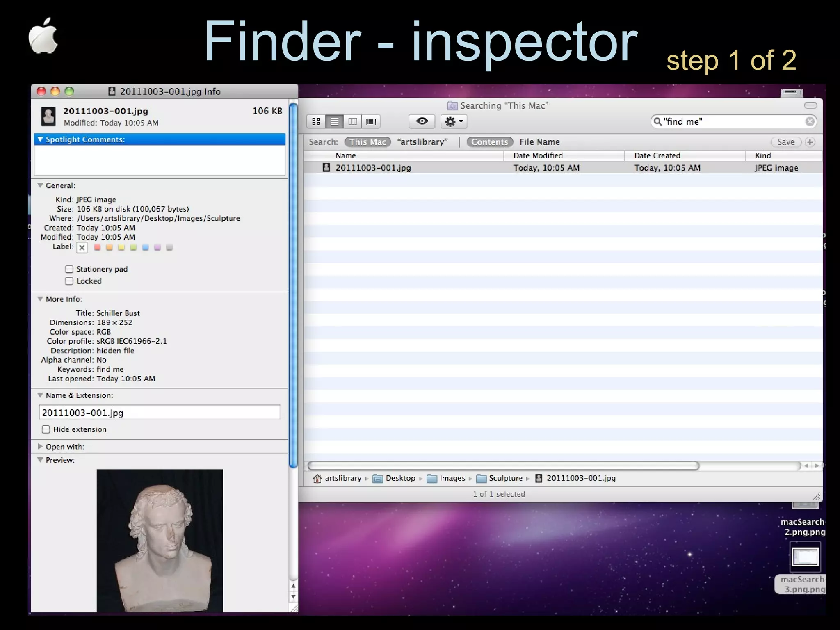Click artslibrary home in path bar
This screenshot has height=630, width=840.
pyautogui.click(x=338, y=478)
